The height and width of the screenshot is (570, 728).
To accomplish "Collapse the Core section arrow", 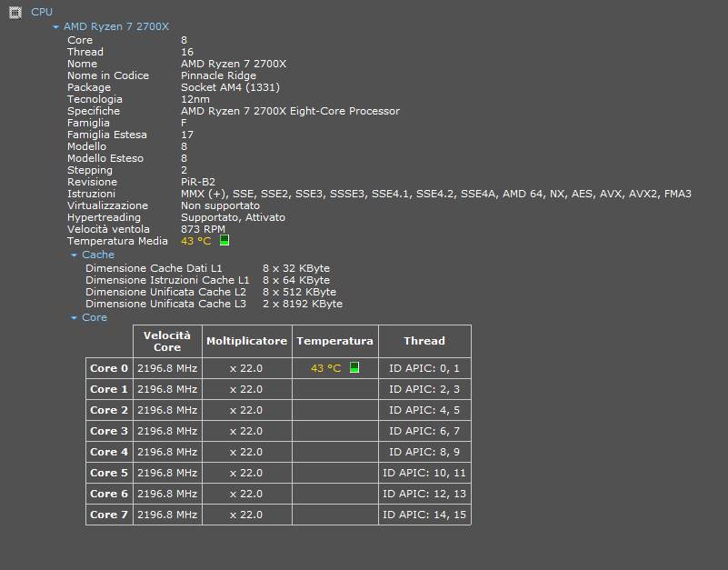I will point(75,318).
